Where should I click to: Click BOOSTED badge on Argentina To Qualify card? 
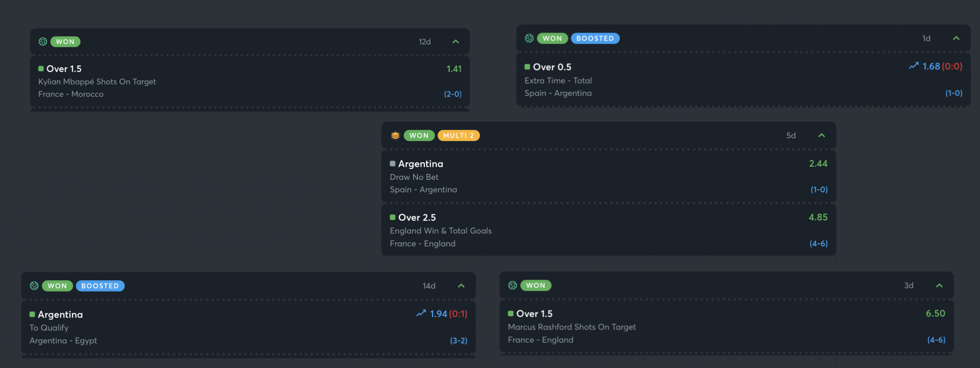coord(100,286)
